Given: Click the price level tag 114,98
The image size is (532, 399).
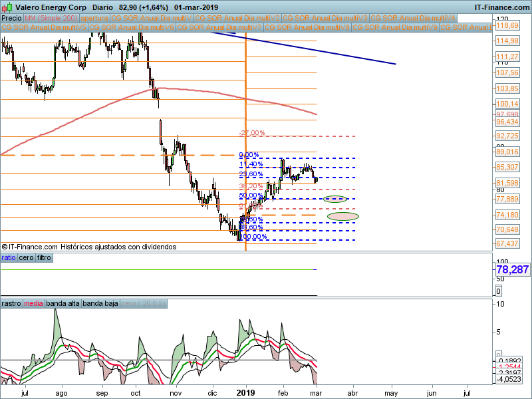Looking at the screenshot, I should tap(507, 41).
